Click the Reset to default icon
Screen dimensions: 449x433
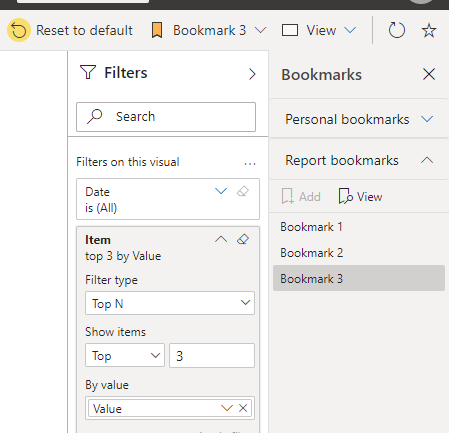(19, 30)
